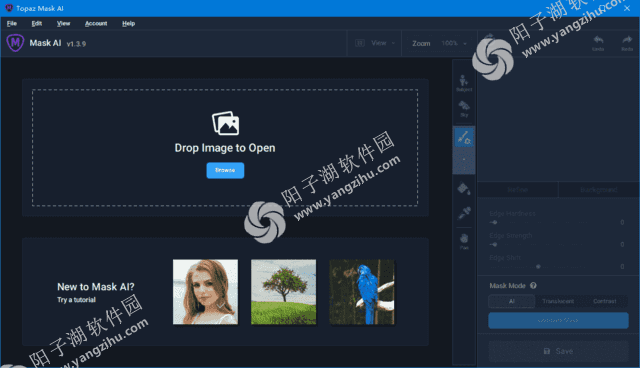Switch to the Refine tab

tap(518, 190)
